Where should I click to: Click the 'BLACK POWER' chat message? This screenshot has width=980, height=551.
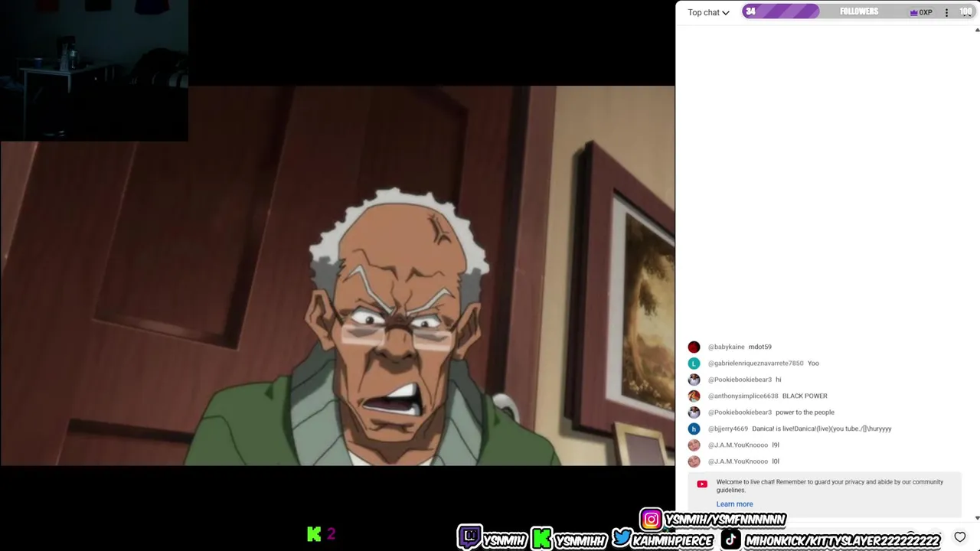(805, 396)
